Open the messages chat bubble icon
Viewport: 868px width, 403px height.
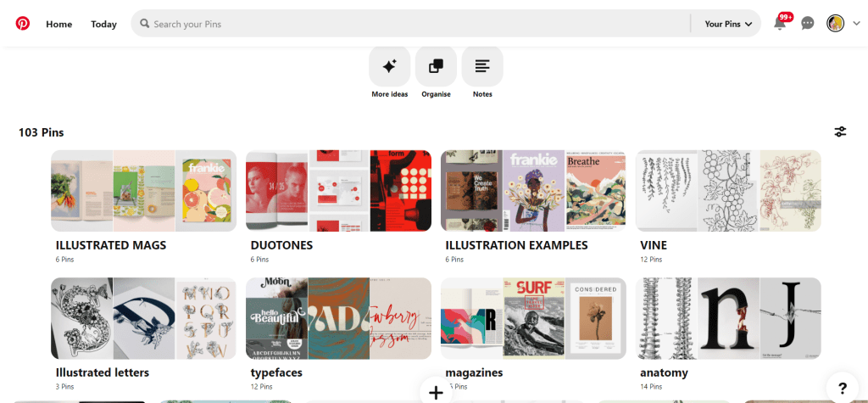[x=808, y=24]
